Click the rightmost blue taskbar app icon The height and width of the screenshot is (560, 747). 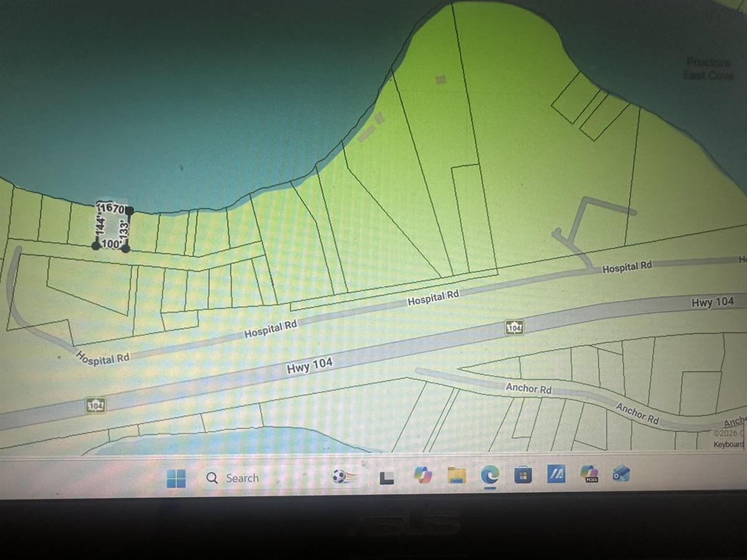(621, 474)
